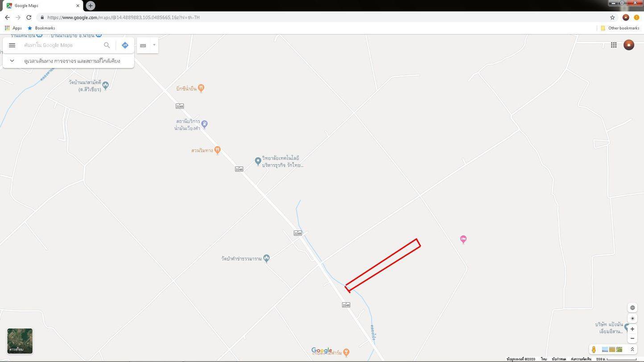Click the สวนริมทาง restaurant pin

click(x=218, y=150)
